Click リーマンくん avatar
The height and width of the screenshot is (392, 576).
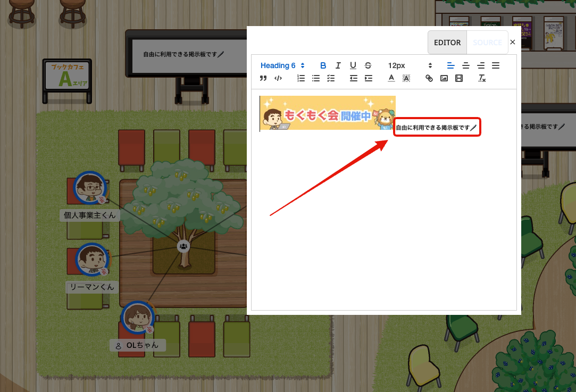point(92,260)
